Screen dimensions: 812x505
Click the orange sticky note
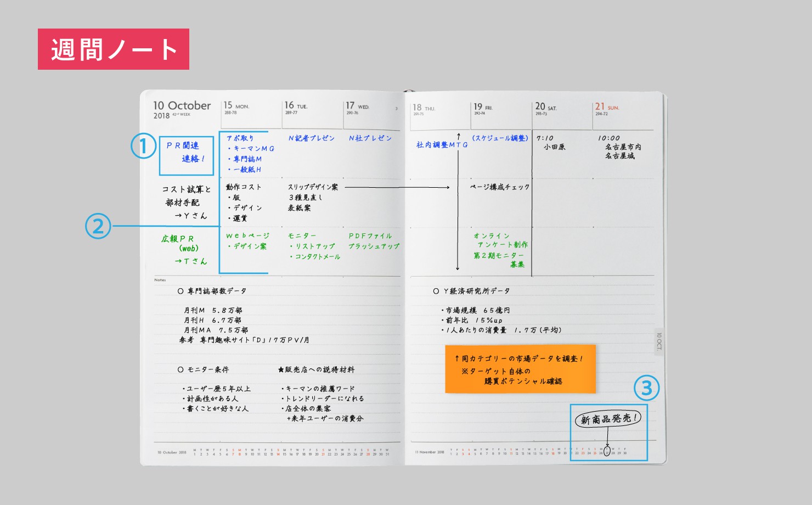coord(520,369)
